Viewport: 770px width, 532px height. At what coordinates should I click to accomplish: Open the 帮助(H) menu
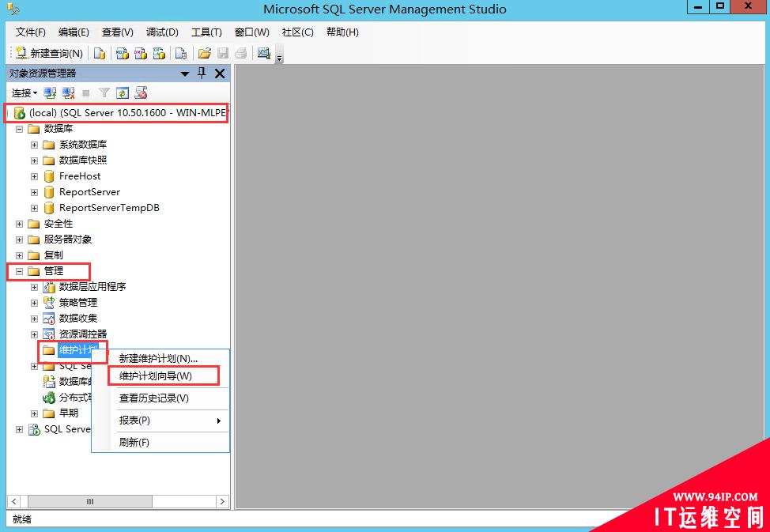(342, 32)
